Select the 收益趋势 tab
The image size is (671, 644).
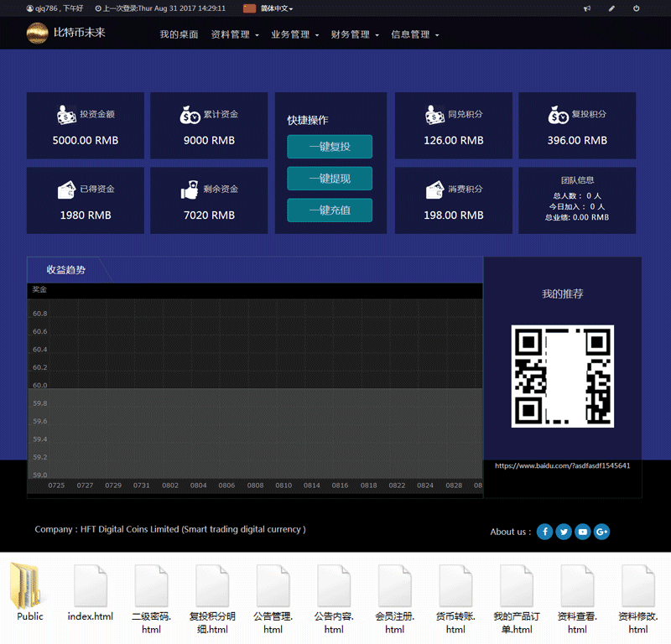pyautogui.click(x=65, y=270)
